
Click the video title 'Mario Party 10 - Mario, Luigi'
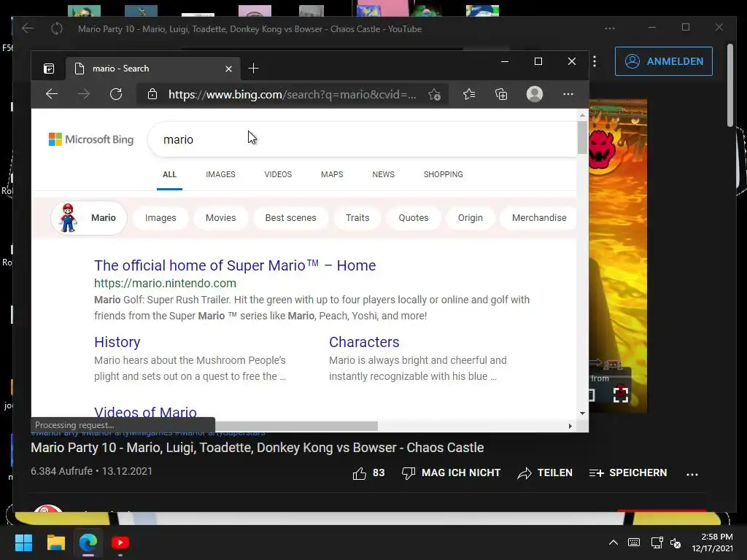(258, 448)
